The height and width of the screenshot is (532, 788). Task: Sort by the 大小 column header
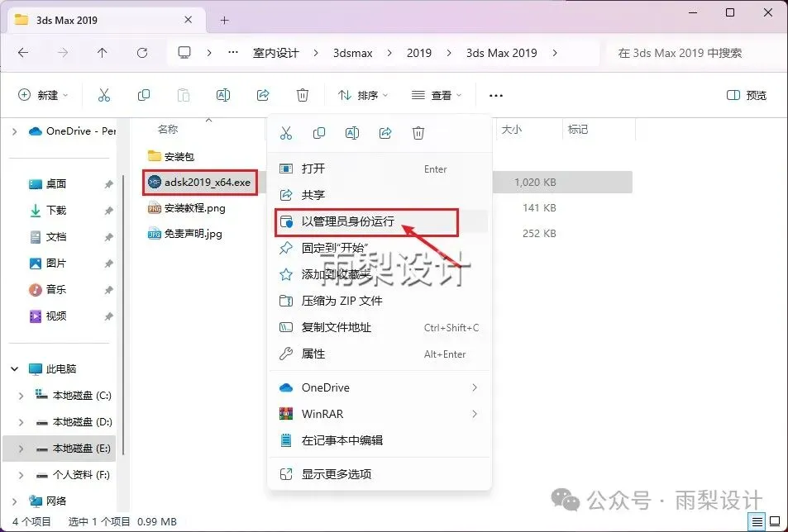coord(512,130)
